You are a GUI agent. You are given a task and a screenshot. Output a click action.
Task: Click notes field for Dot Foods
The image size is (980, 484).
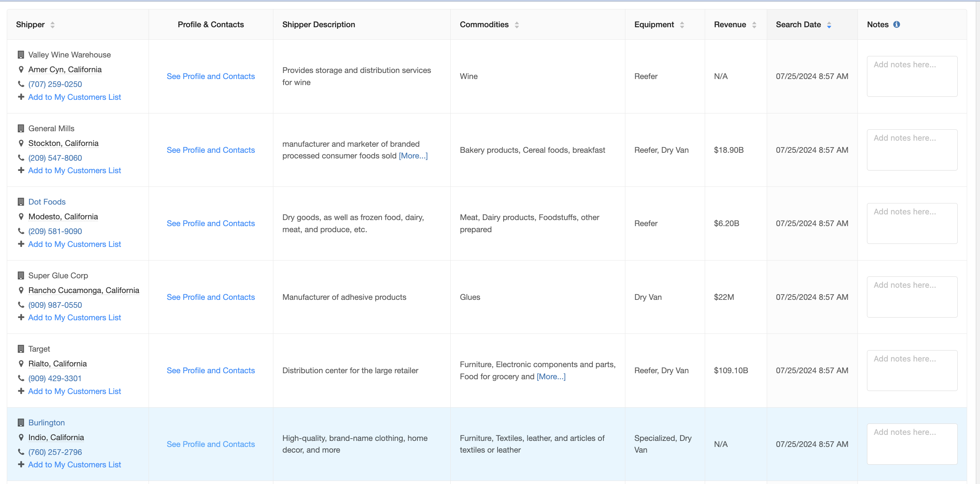[x=912, y=223]
